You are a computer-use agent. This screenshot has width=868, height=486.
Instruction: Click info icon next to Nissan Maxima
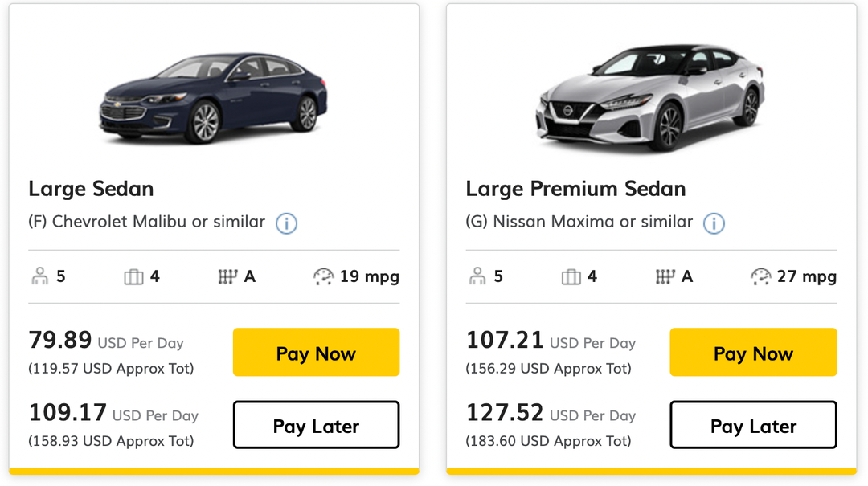[x=714, y=223]
